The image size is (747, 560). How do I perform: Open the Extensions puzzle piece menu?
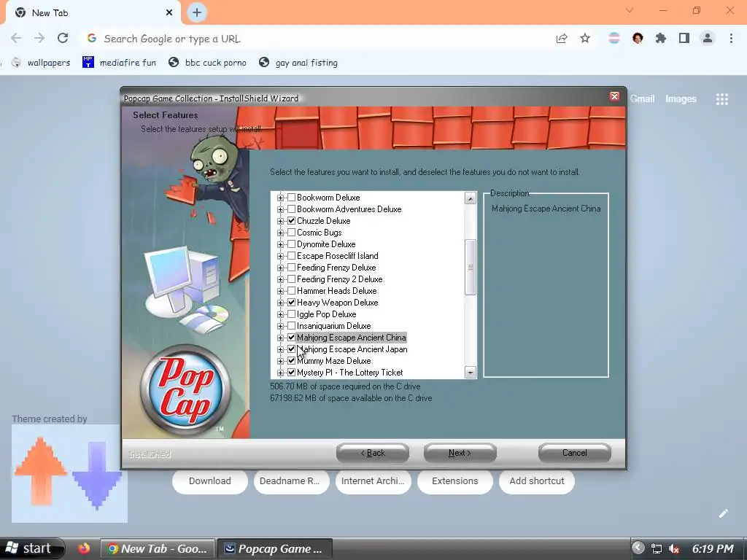661,39
